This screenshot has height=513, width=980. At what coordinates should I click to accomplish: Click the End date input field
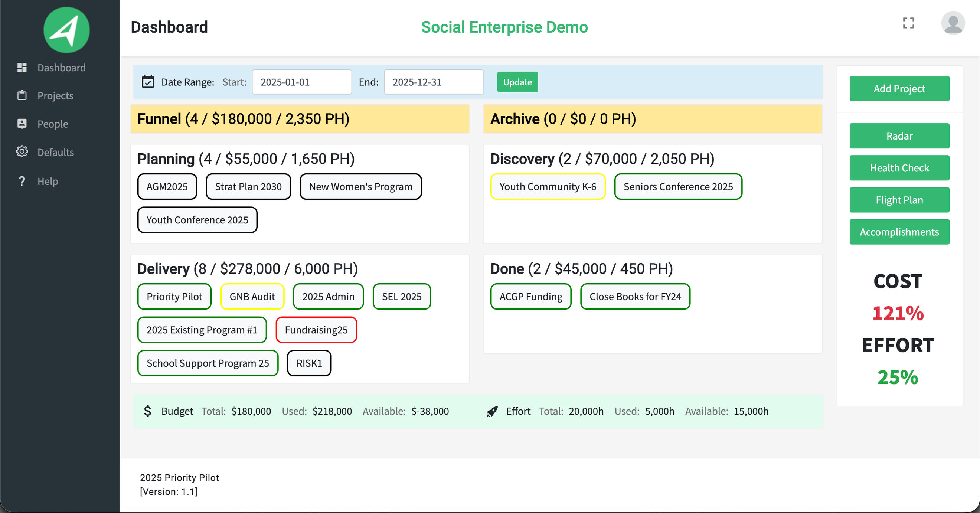[x=433, y=82]
